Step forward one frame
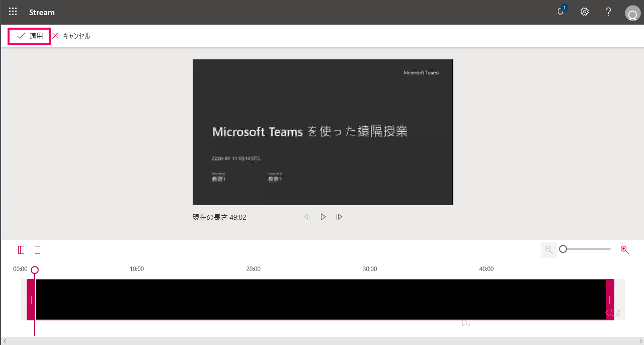644x345 pixels. pyautogui.click(x=340, y=217)
